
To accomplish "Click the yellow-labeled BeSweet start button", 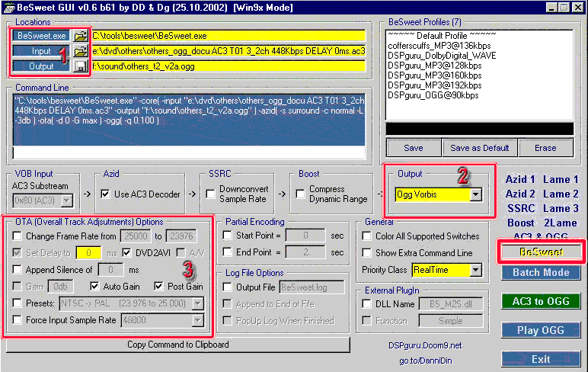I will tap(541, 252).
